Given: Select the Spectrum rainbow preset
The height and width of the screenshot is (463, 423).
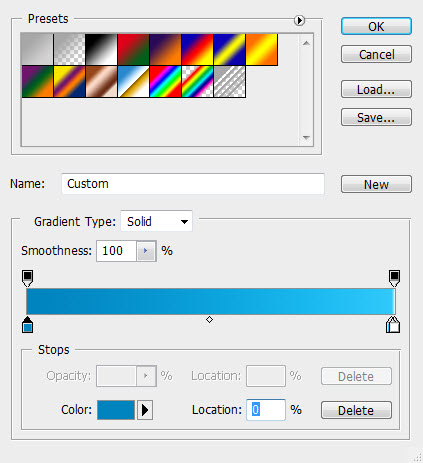Looking at the screenshot, I should 165,82.
